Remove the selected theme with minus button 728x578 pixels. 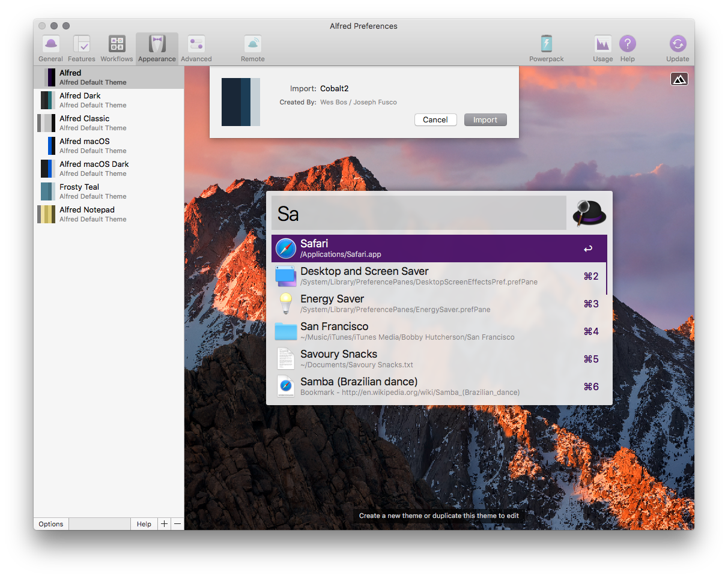pyautogui.click(x=177, y=524)
